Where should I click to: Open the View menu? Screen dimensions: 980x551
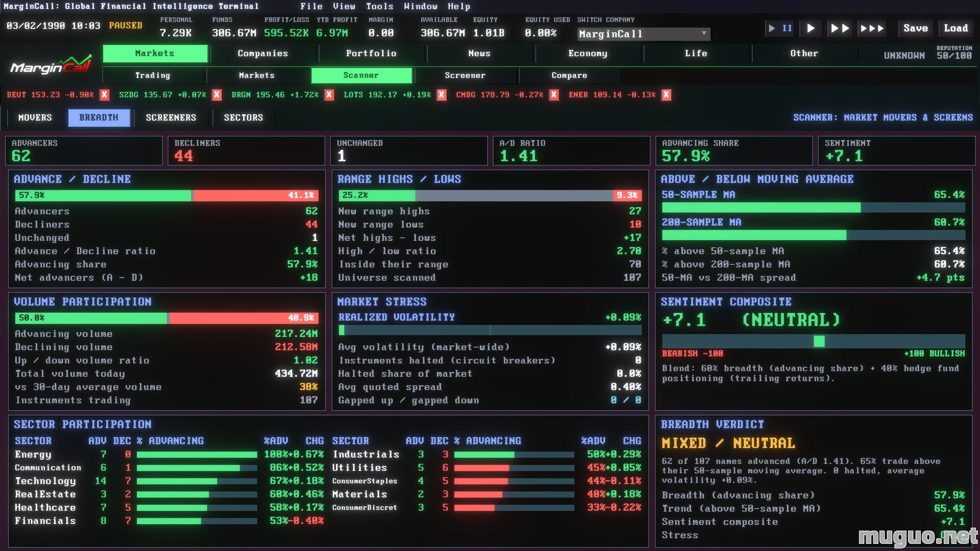tap(344, 6)
